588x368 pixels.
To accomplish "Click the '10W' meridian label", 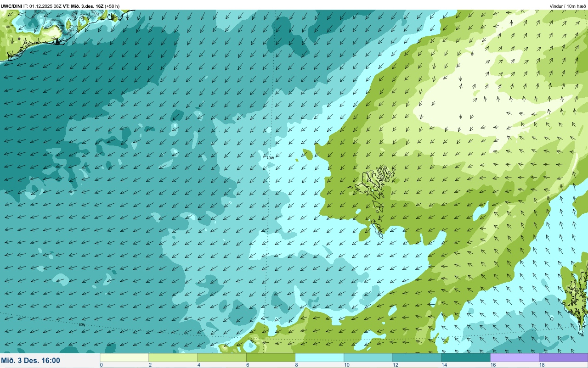I will coord(271,158).
